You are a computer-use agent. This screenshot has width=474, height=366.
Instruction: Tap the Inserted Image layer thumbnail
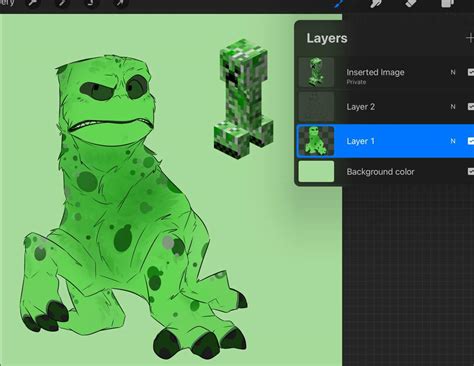(x=316, y=72)
